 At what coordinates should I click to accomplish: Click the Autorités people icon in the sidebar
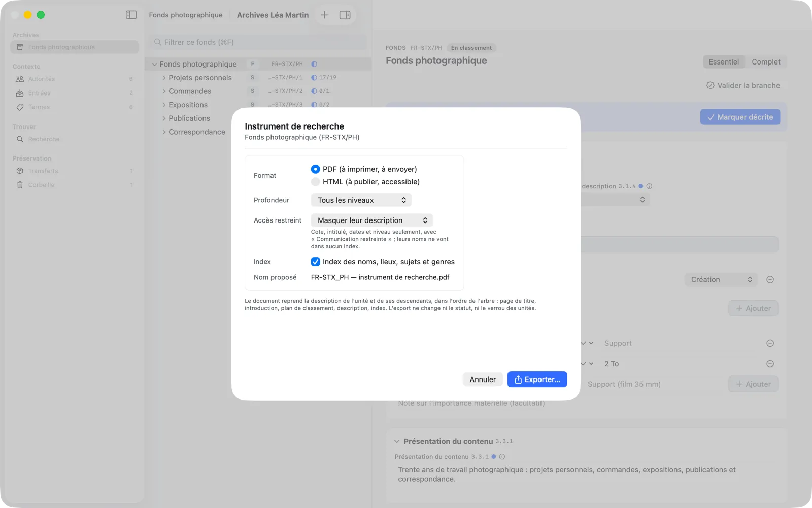(20, 79)
